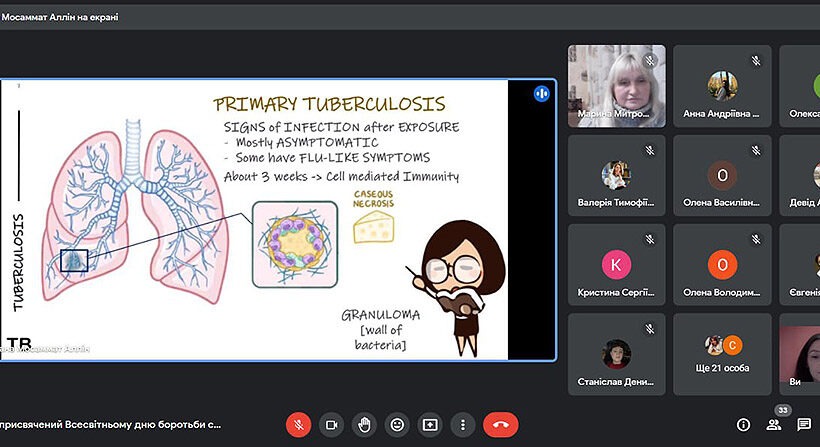Select Олена Василівн... participant tile
This screenshot has height=447, width=820.
722,176
